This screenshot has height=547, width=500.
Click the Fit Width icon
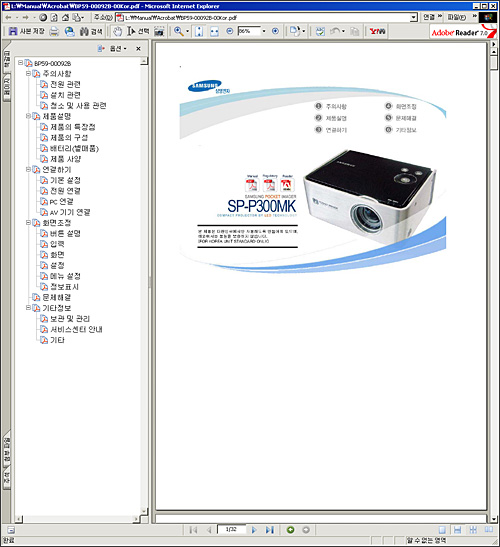tap(214, 31)
